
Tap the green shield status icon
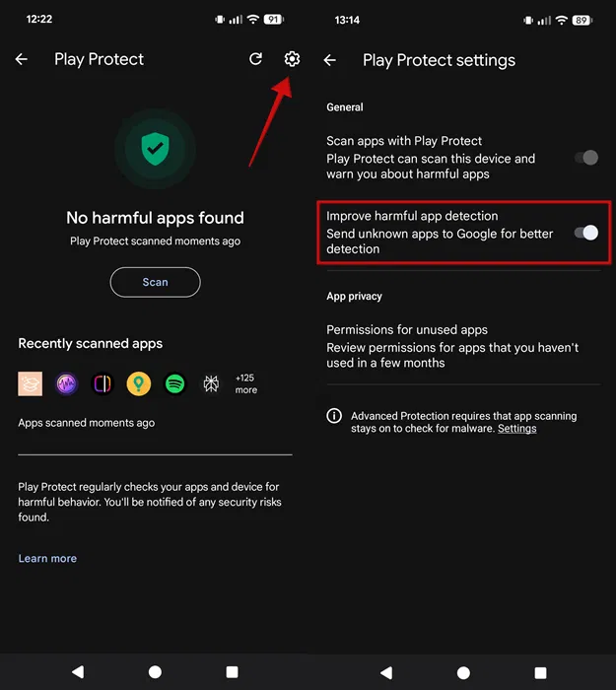[154, 150]
